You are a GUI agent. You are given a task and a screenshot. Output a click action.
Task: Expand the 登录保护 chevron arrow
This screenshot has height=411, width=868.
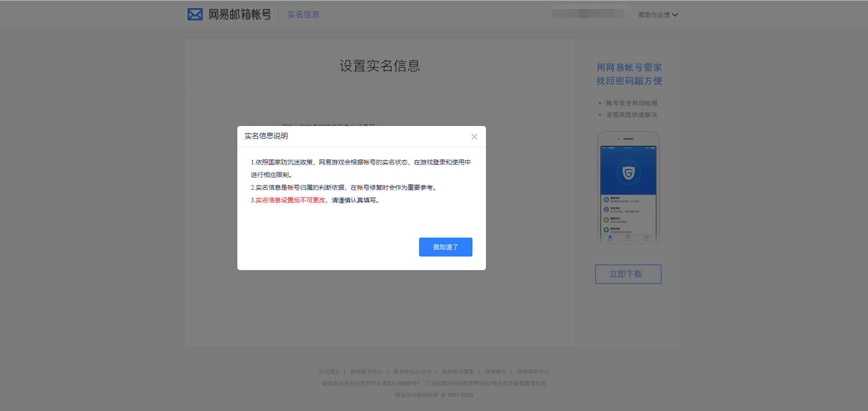pos(653,199)
